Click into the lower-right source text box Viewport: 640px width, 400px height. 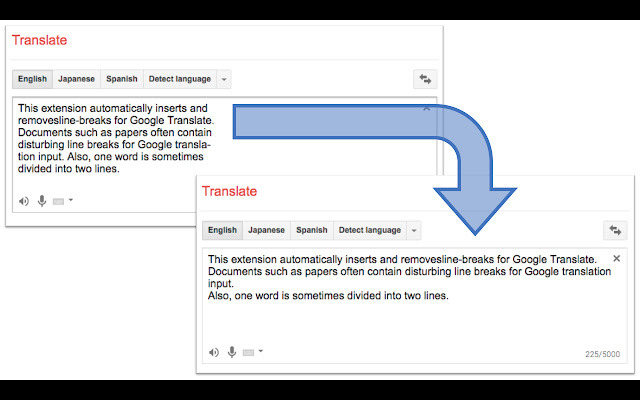[x=415, y=305]
